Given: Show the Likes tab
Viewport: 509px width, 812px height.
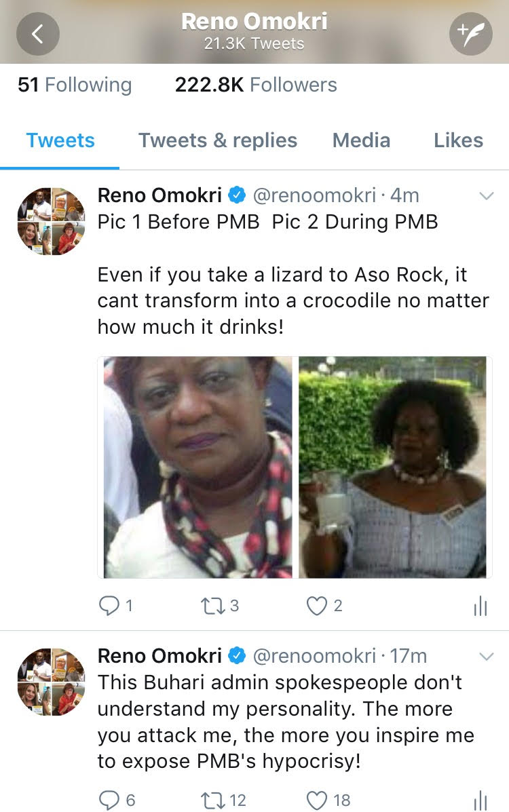Looking at the screenshot, I should [x=458, y=140].
